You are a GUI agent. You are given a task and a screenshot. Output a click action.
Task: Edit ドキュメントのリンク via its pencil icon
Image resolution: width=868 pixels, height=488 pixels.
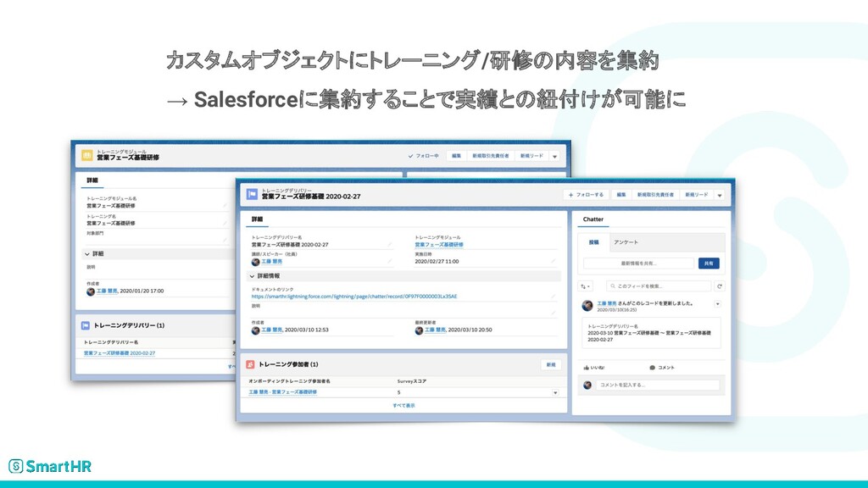tap(553, 296)
